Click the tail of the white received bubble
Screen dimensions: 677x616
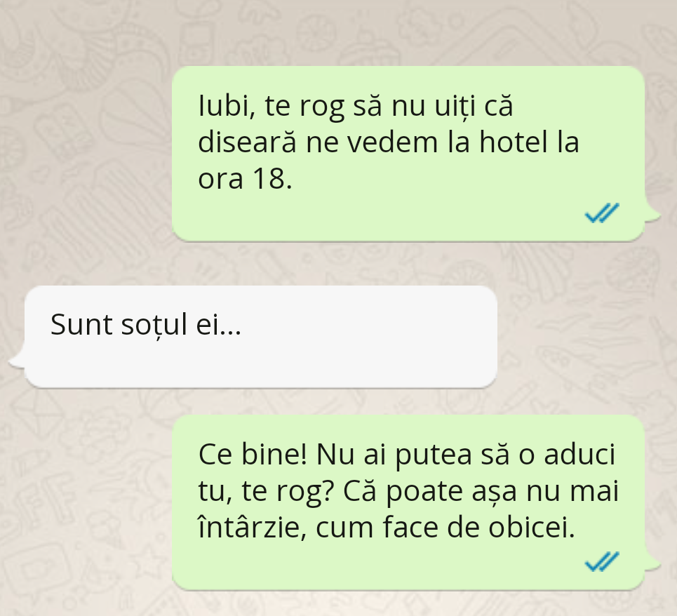[x=17, y=360]
